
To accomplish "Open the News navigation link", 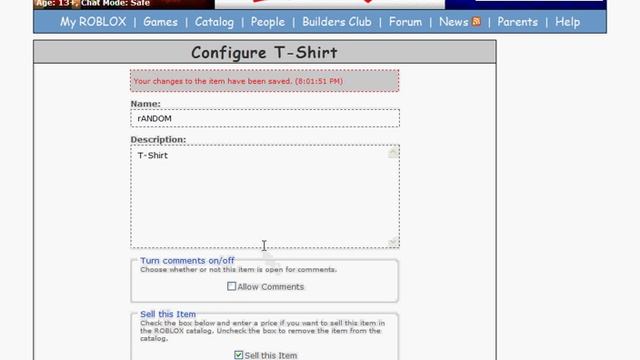I will tap(453, 22).
